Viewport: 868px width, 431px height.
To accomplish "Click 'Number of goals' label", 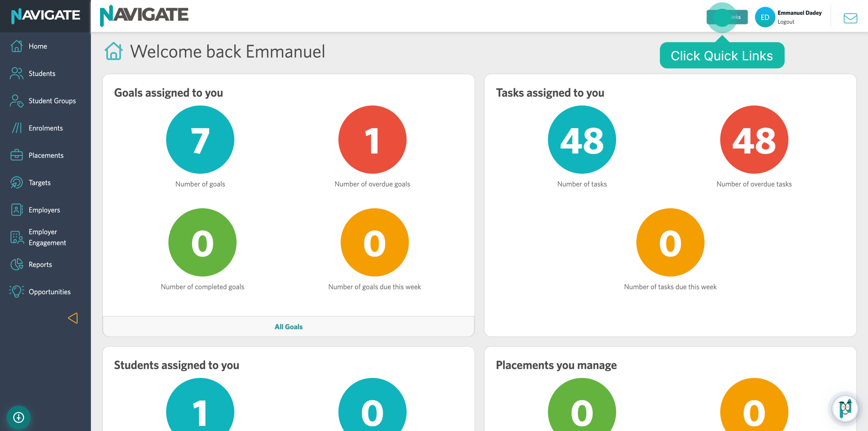I will pos(200,184).
